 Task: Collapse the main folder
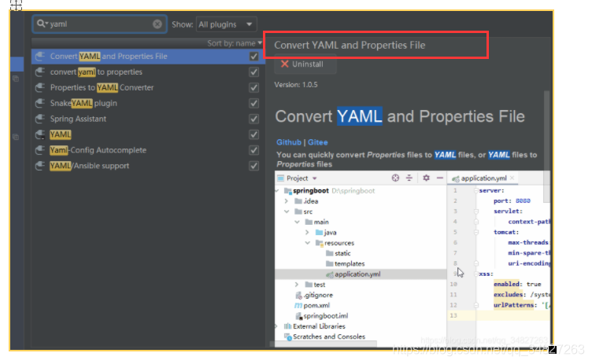297,222
